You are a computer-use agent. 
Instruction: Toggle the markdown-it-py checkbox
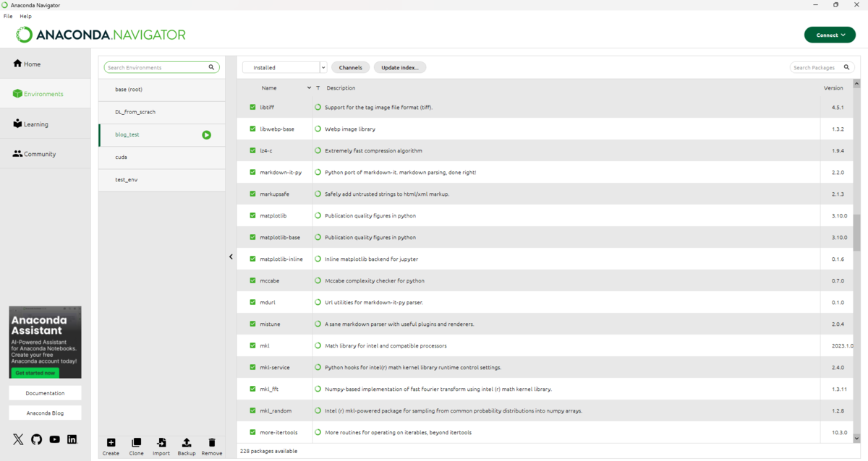252,172
